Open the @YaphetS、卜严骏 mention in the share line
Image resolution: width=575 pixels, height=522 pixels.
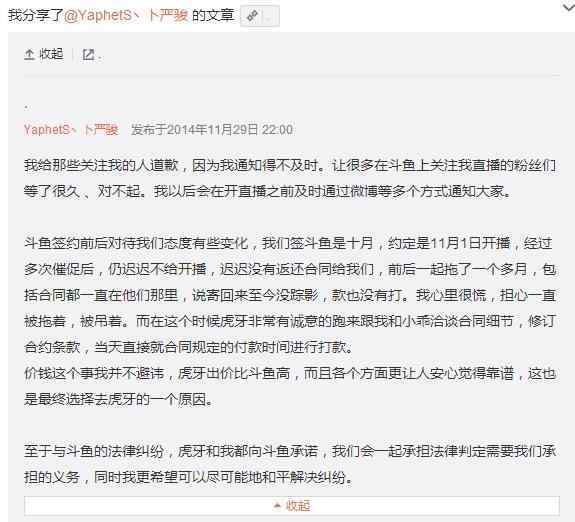coord(126,15)
